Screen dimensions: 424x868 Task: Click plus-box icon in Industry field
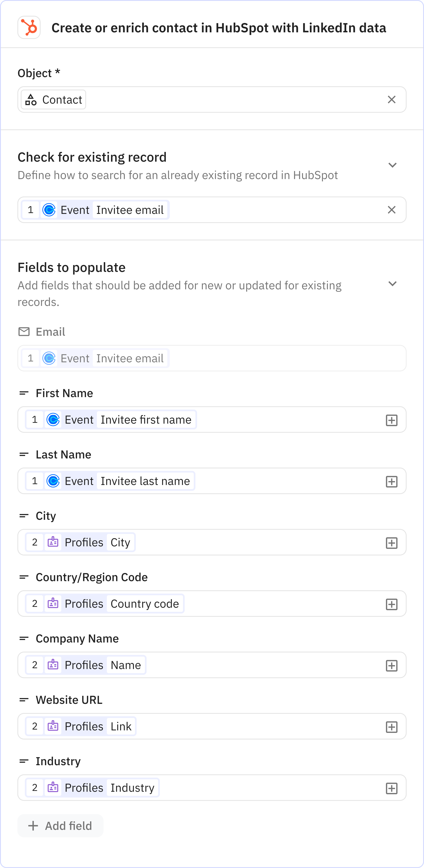tap(391, 788)
